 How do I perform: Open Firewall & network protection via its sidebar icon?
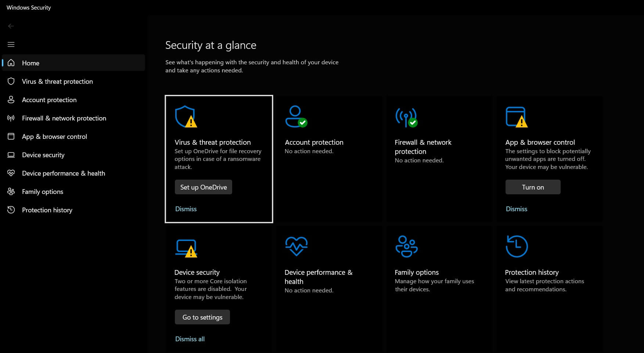(11, 118)
